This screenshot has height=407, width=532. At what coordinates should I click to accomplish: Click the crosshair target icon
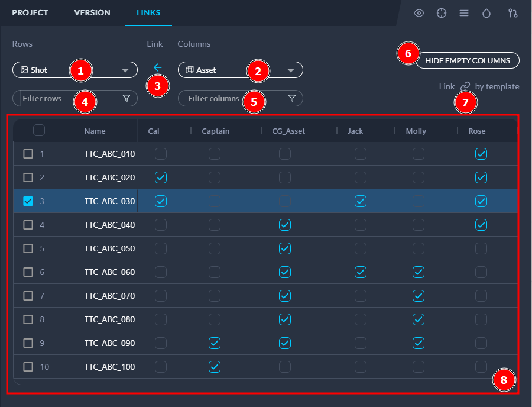coord(442,13)
